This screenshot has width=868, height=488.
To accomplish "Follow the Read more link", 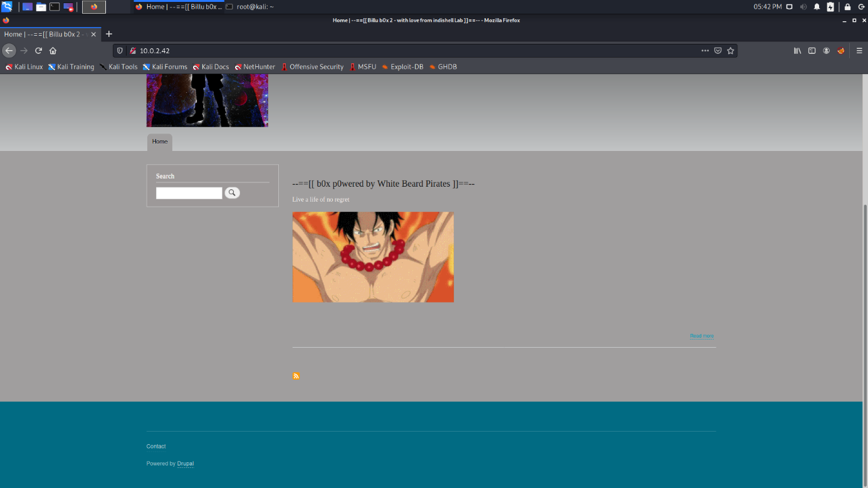I will point(701,336).
